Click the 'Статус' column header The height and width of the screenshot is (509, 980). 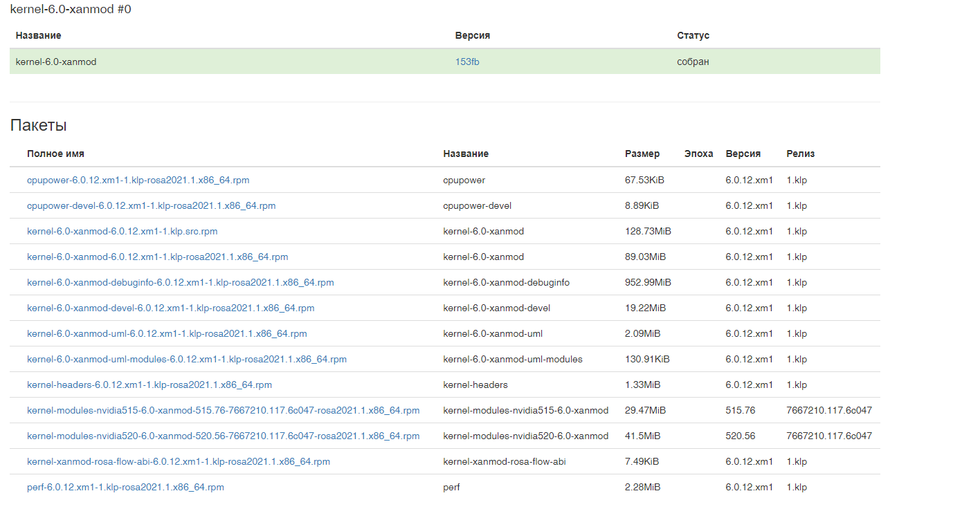(693, 35)
